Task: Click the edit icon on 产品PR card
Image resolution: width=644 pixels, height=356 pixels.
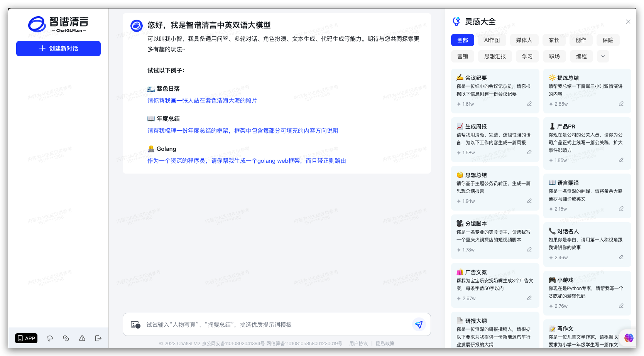Action: tap(621, 160)
